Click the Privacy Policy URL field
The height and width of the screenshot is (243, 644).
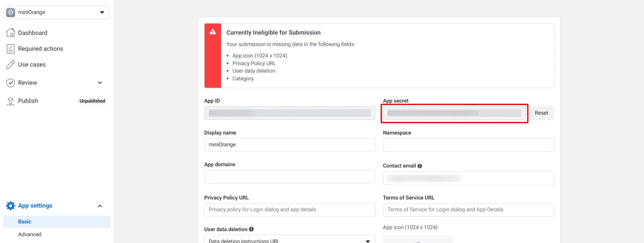(290, 210)
